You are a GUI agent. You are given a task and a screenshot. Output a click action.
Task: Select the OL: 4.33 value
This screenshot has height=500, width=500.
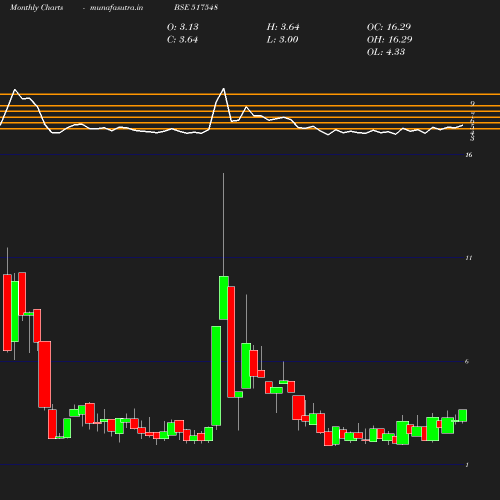[x=386, y=52]
